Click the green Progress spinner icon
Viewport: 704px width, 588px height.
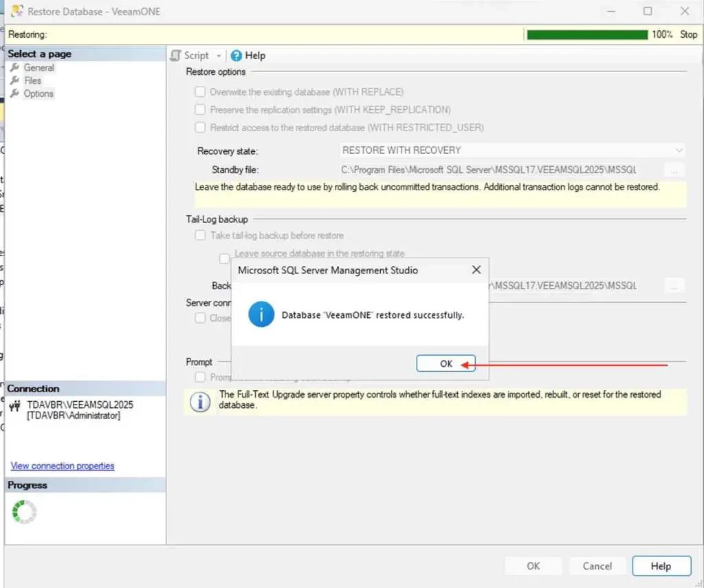[x=24, y=512]
